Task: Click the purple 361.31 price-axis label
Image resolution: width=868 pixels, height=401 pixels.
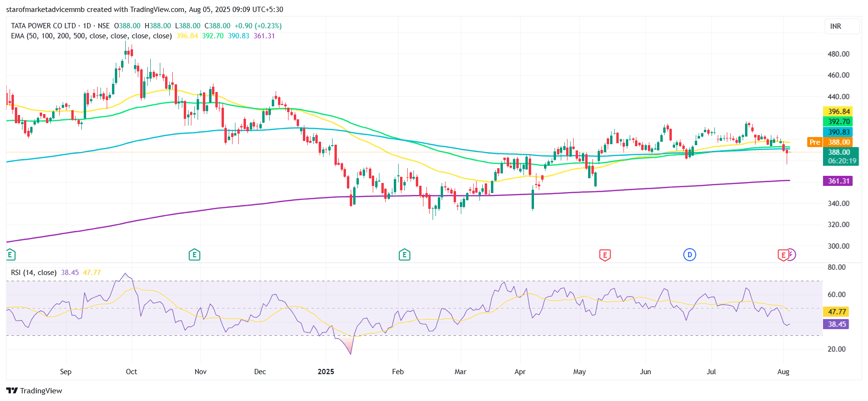Action: [839, 181]
